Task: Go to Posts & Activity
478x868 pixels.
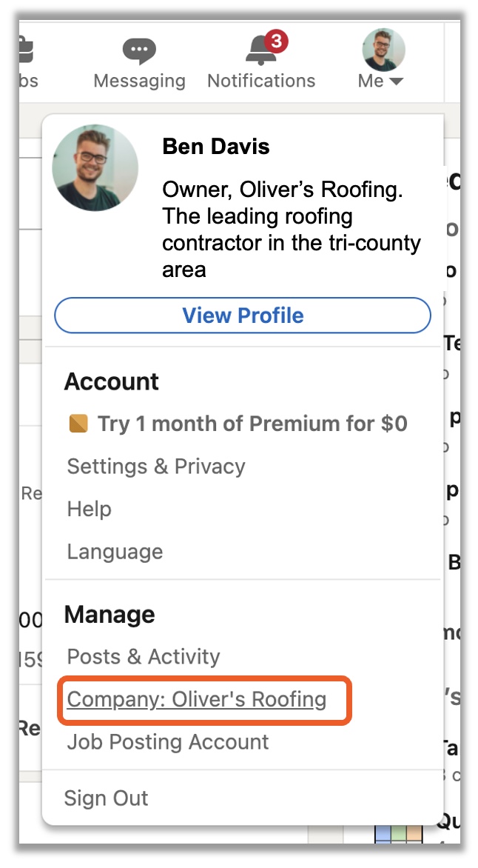Action: (x=144, y=656)
